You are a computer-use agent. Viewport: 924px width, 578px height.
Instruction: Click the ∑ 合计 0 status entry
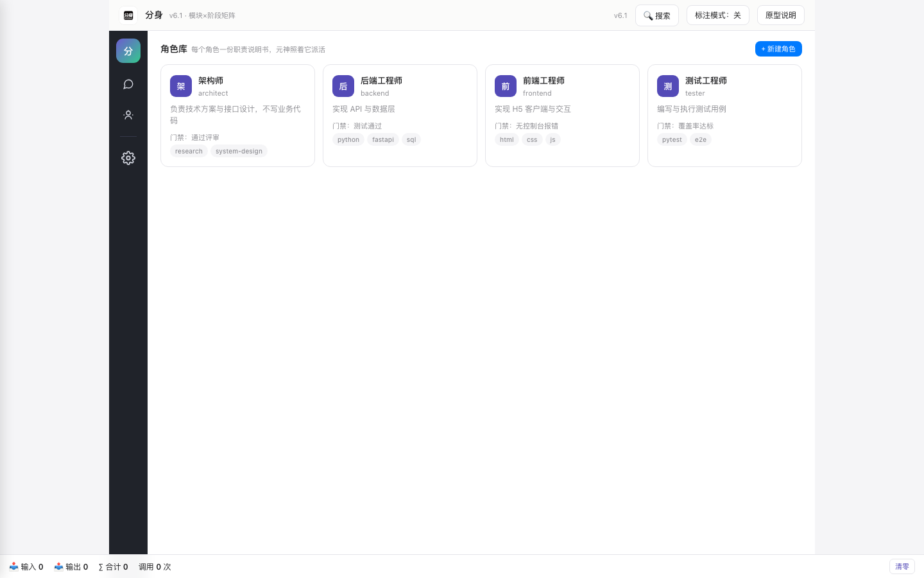tap(113, 566)
